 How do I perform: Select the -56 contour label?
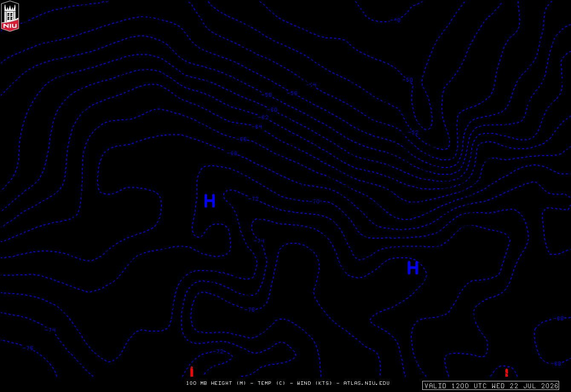coord(292,93)
